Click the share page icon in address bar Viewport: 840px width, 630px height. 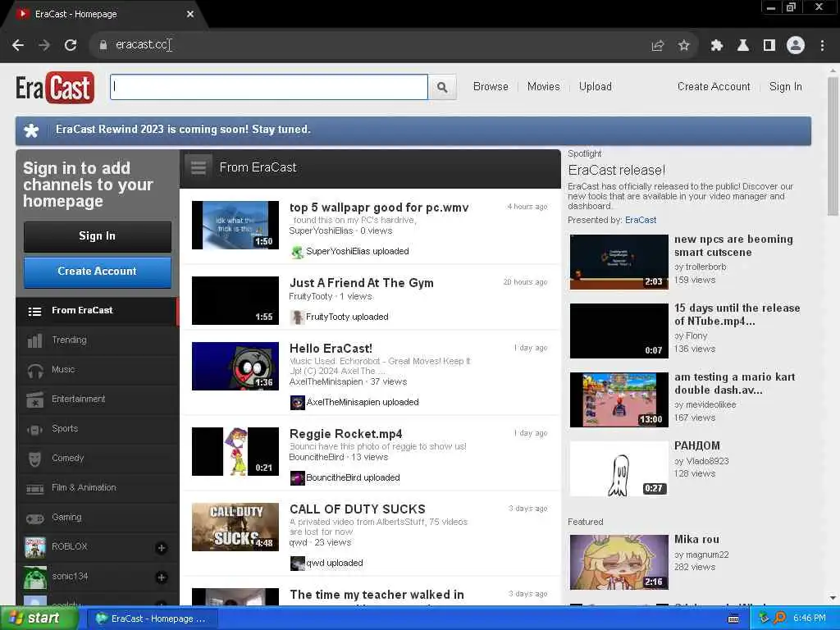658,46
